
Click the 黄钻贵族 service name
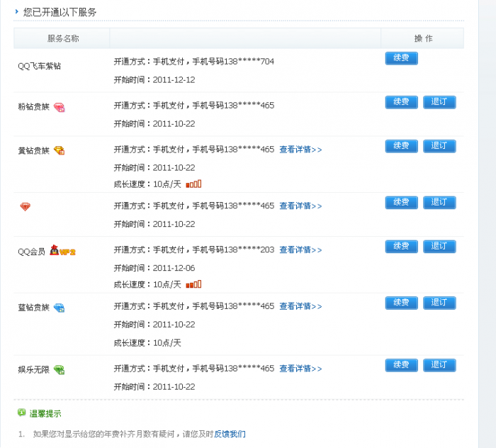pyautogui.click(x=34, y=150)
